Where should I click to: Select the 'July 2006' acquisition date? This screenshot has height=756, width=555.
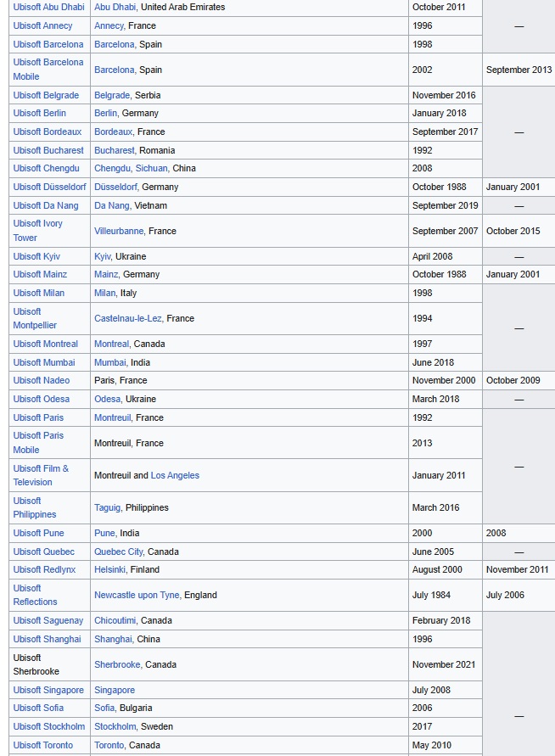tap(505, 595)
